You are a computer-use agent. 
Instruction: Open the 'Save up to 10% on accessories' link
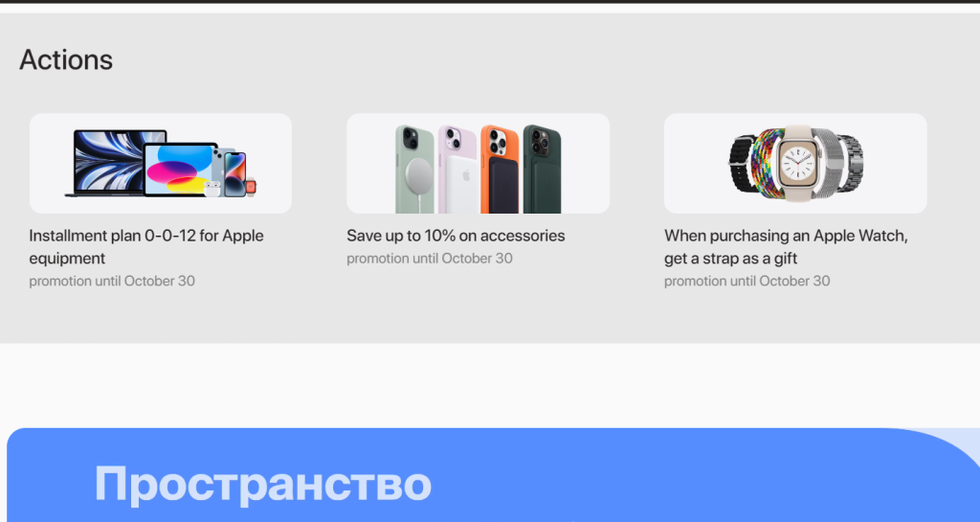456,236
